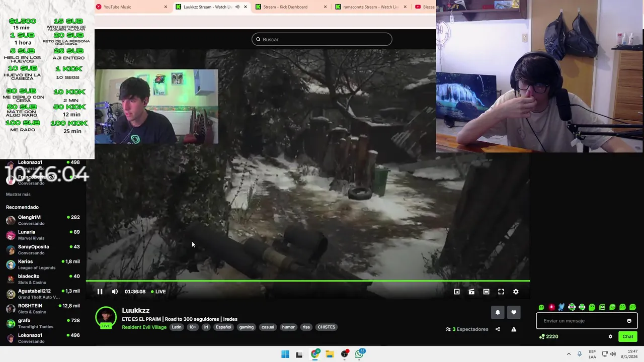Open the Resident Evil Village category link
This screenshot has height=362, width=644.
[x=144, y=327]
